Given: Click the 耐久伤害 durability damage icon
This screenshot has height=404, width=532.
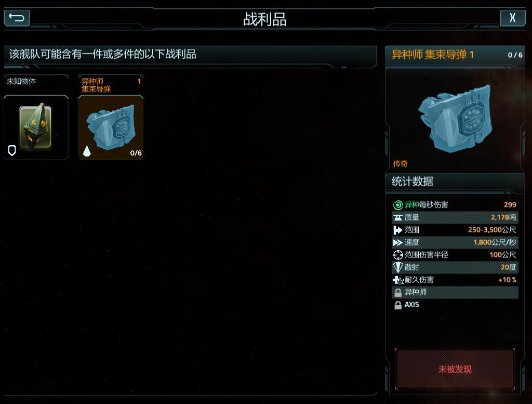Looking at the screenshot, I should pyautogui.click(x=397, y=280).
